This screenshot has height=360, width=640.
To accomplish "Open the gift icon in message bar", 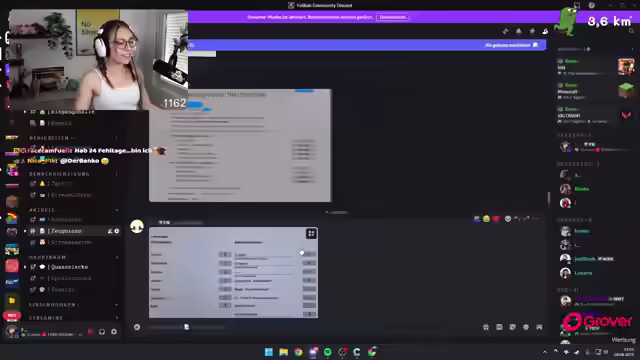I will (486, 327).
